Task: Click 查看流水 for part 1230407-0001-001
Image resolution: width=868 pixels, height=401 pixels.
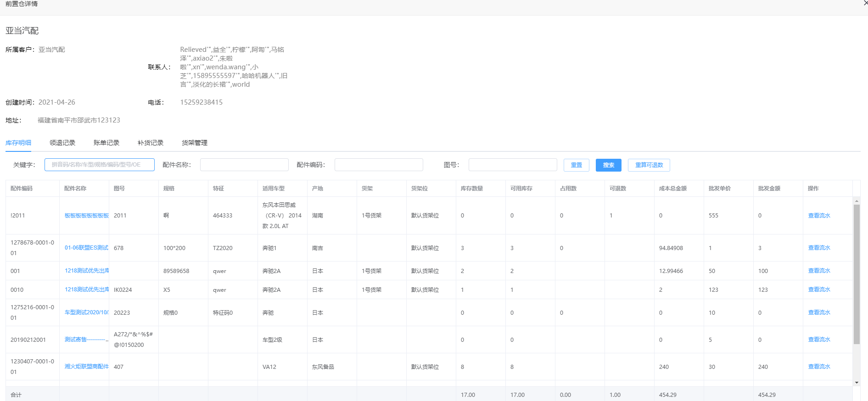Action: tap(819, 367)
